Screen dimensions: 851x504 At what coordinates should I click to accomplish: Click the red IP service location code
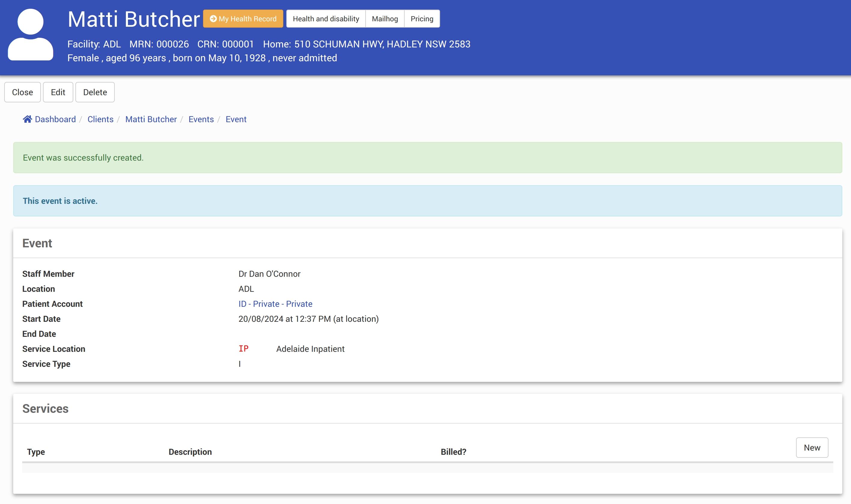[x=243, y=349]
